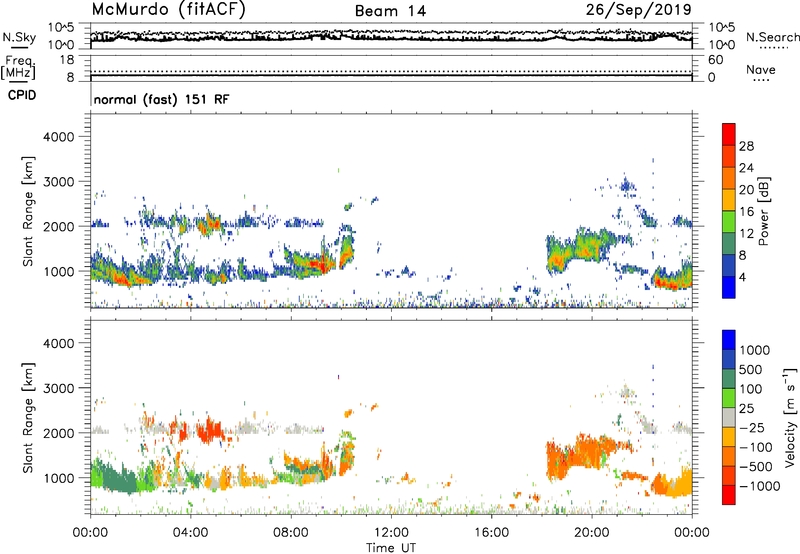Click the 26/Sep/2019 date text
The height and width of the screenshot is (554, 800).
point(638,10)
